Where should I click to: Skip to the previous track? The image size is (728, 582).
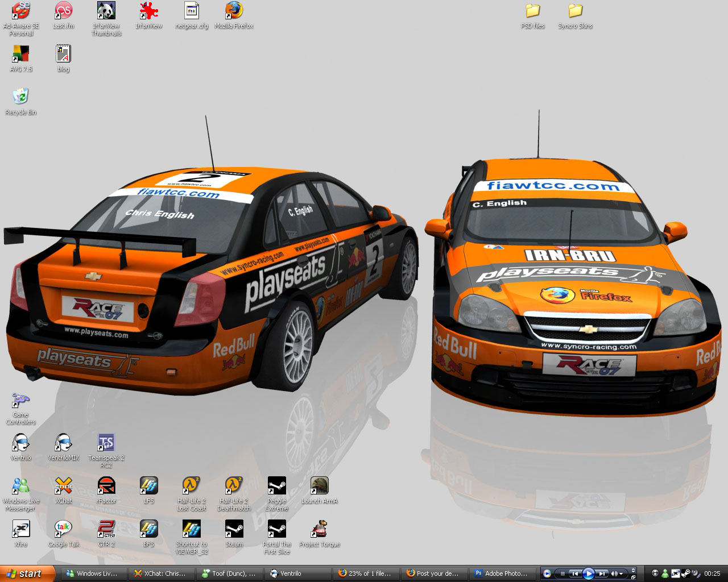coord(575,573)
